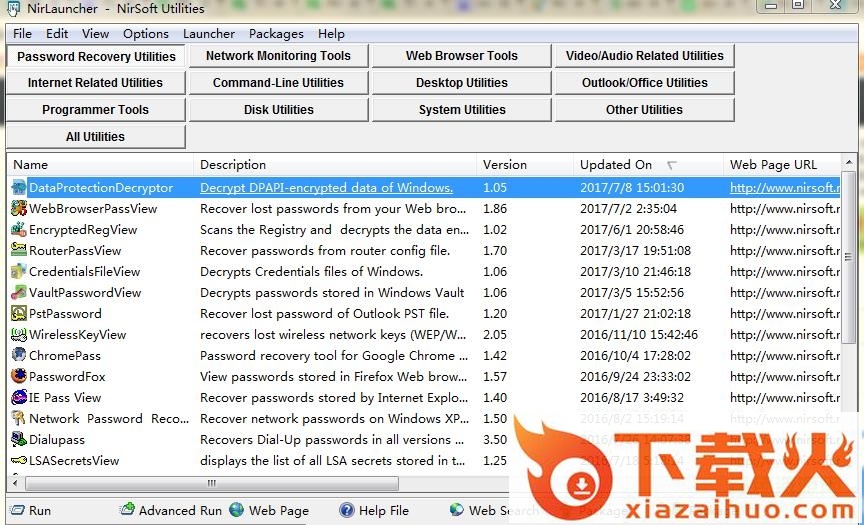Click date 2016/9/24 23:33:02 cell
This screenshot has width=864, height=525.
click(x=635, y=377)
